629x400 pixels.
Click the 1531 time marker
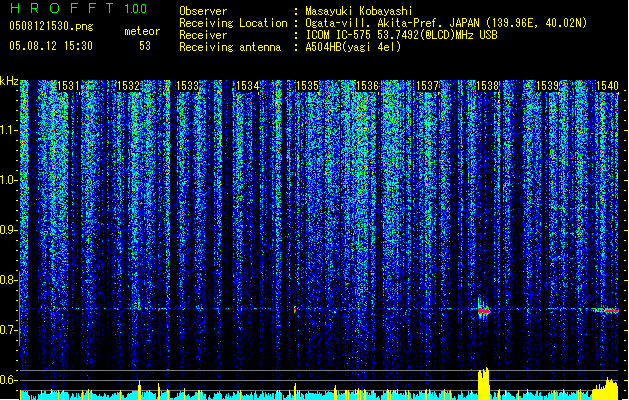[x=68, y=86]
